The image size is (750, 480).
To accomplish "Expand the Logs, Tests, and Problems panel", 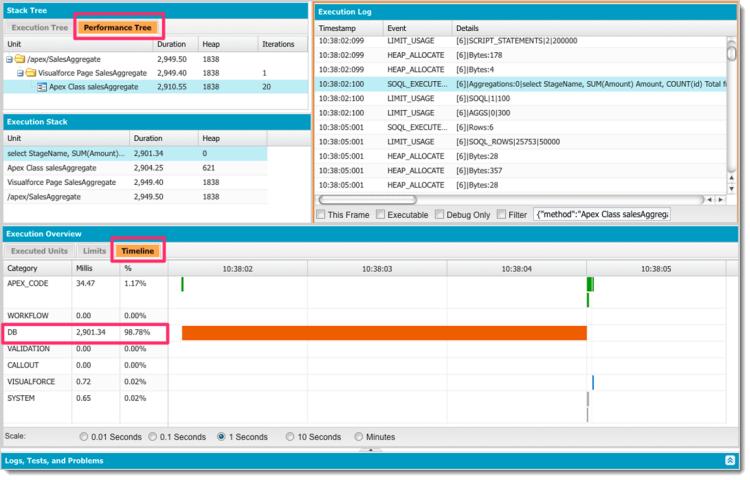I will 729,460.
